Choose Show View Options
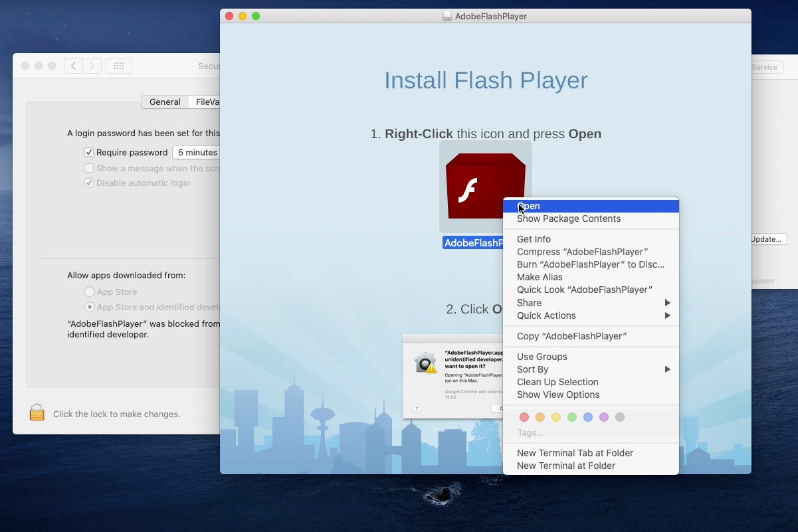Screen dimensions: 798x532 pos(591,395)
